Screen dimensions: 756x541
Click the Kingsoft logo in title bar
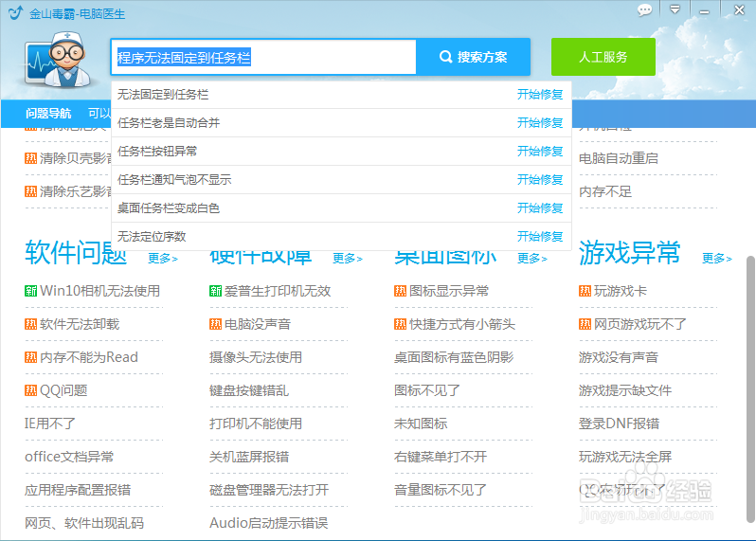tap(15, 12)
